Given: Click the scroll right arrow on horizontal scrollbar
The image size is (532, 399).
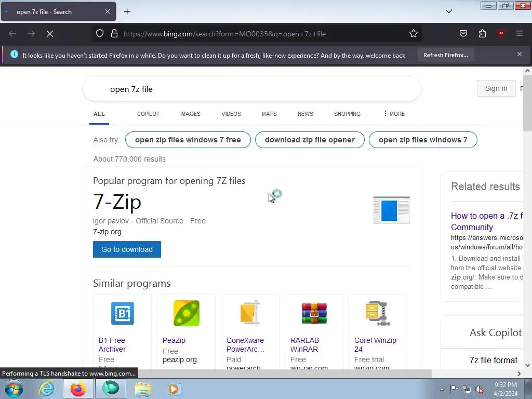Looking at the screenshot, I should pyautogui.click(x=519, y=374).
